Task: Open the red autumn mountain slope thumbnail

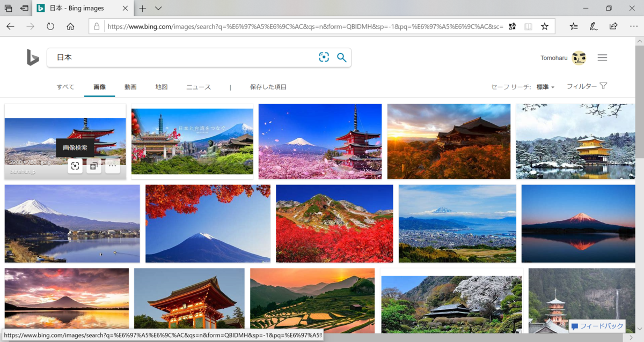Action: click(x=334, y=224)
